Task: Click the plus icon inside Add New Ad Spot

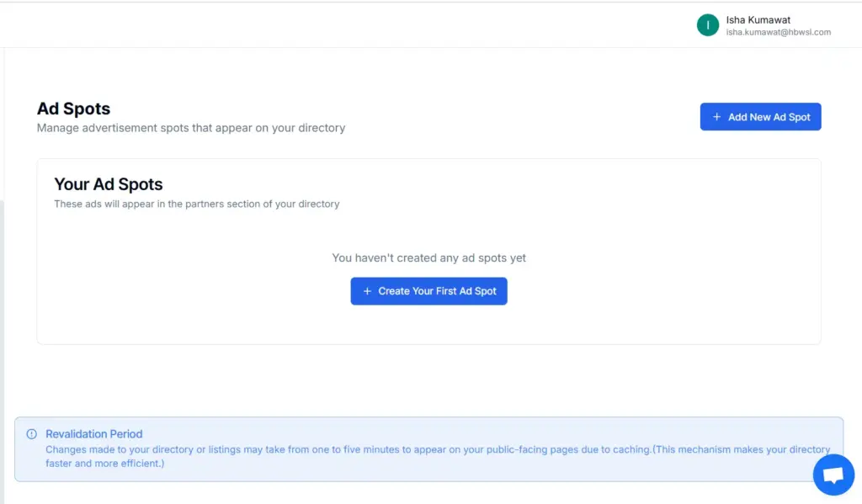Action: pos(716,116)
